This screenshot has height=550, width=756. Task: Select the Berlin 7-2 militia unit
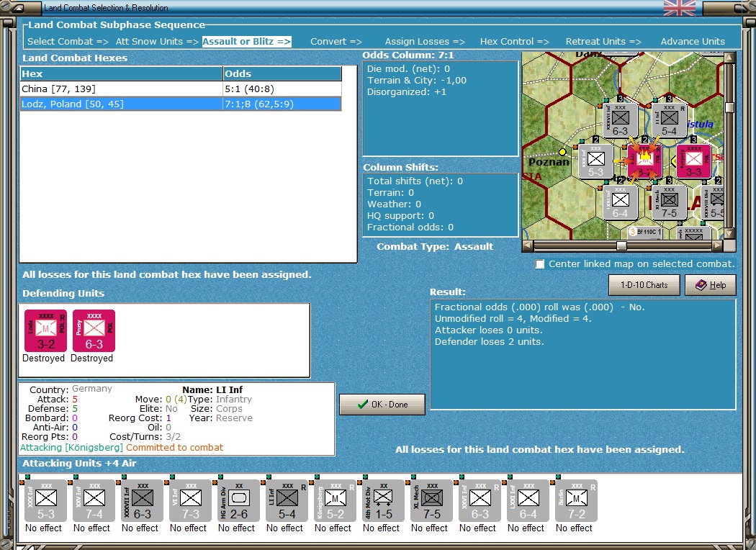click(x=576, y=500)
